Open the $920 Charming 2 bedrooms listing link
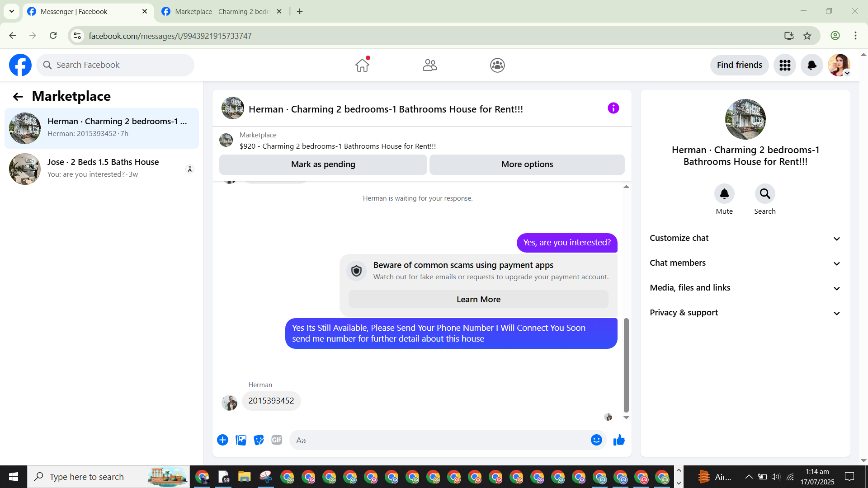868x488 pixels. [x=338, y=146]
